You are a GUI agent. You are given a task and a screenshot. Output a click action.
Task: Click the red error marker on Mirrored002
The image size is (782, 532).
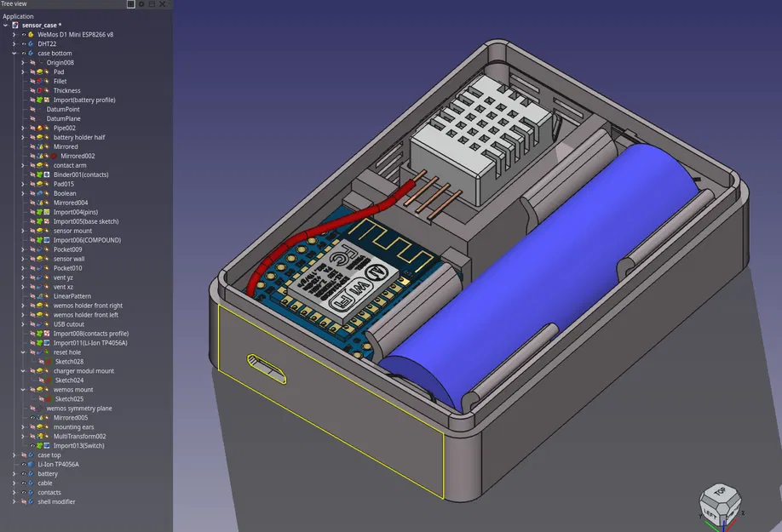pyautogui.click(x=54, y=156)
